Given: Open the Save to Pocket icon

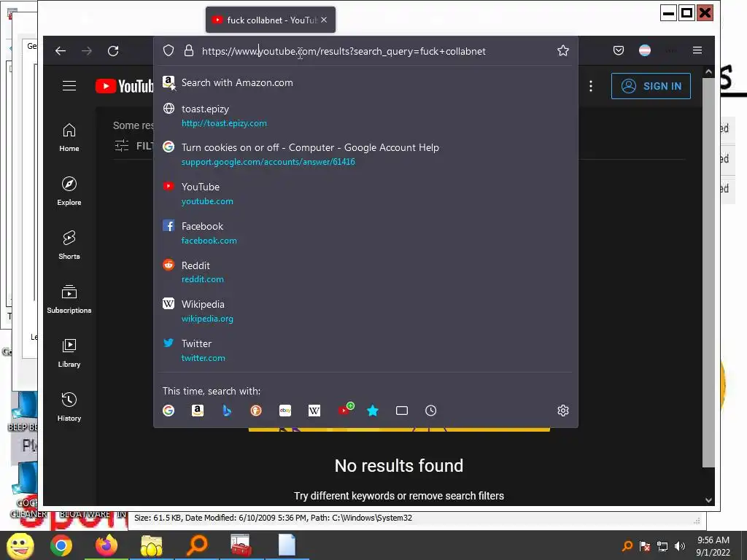Looking at the screenshot, I should (619, 50).
